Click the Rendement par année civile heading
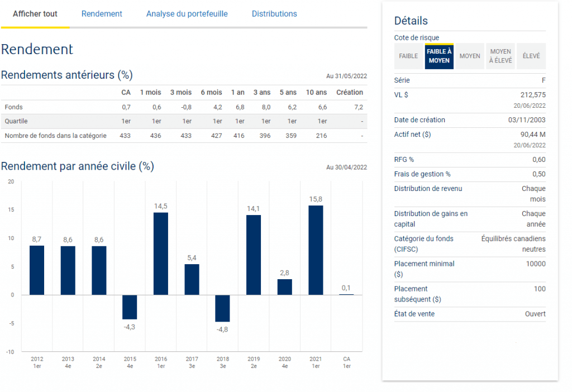The width and height of the screenshot is (572, 392). (78, 166)
